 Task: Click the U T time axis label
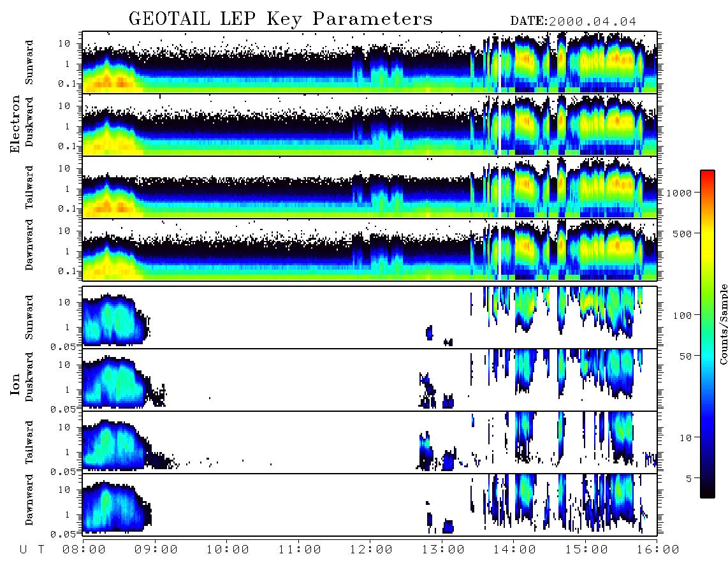tap(32, 550)
